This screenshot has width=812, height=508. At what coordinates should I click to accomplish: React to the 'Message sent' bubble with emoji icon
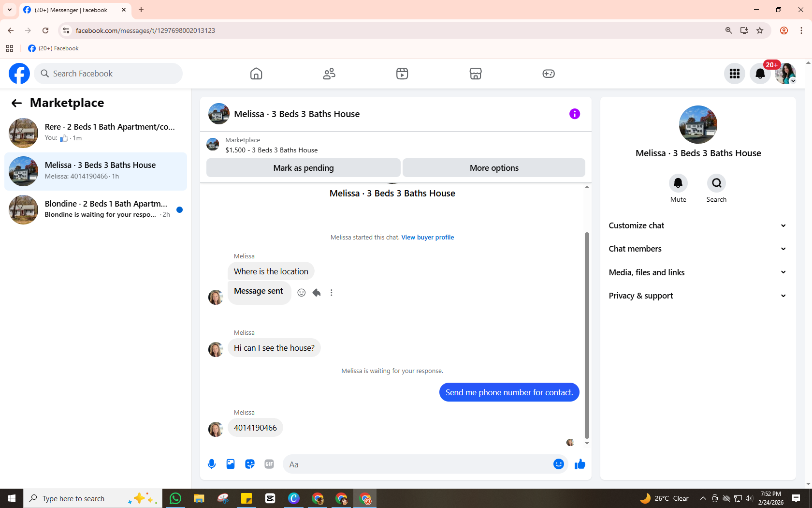pyautogui.click(x=302, y=293)
